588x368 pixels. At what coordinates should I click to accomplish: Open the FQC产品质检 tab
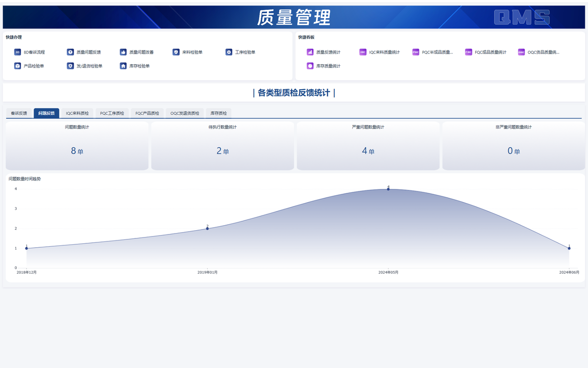147,113
